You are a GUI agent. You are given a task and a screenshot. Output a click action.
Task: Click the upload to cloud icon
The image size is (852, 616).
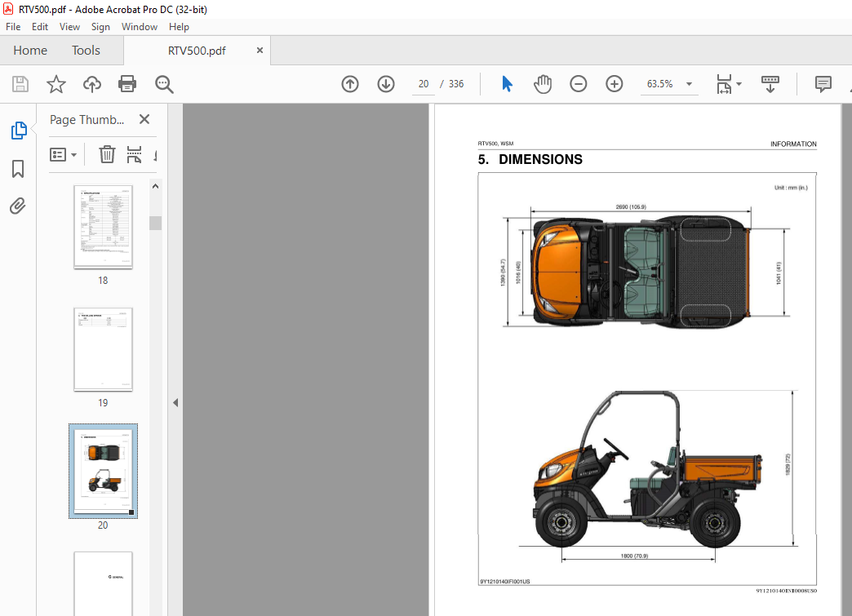pyautogui.click(x=92, y=84)
